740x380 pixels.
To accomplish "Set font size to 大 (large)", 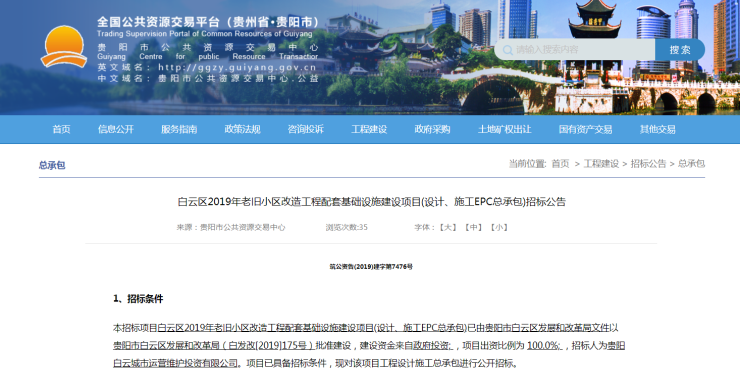I will pyautogui.click(x=447, y=228).
